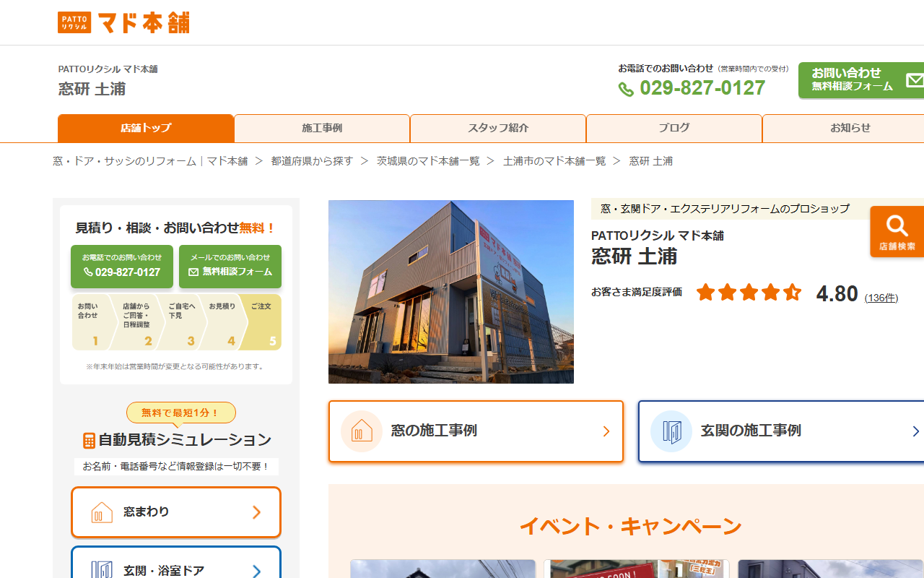Click the house icon in 窓まわり button
The width and height of the screenshot is (924, 578).
coord(102,512)
